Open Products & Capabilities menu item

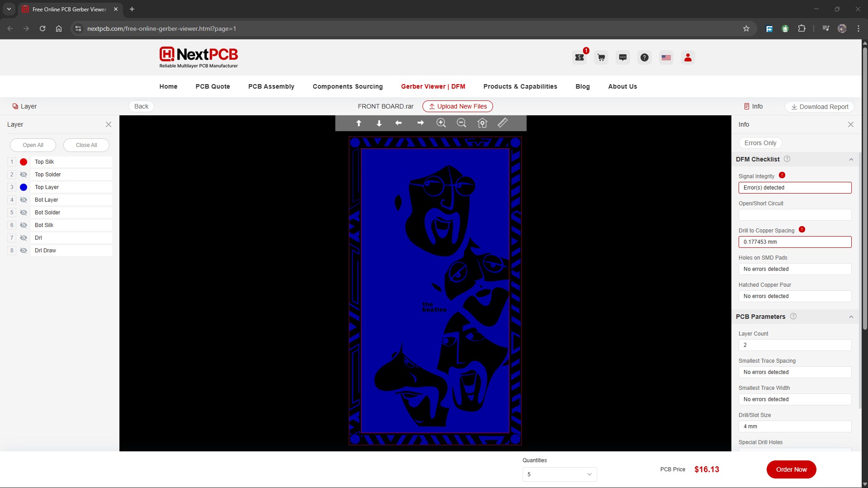click(x=520, y=86)
